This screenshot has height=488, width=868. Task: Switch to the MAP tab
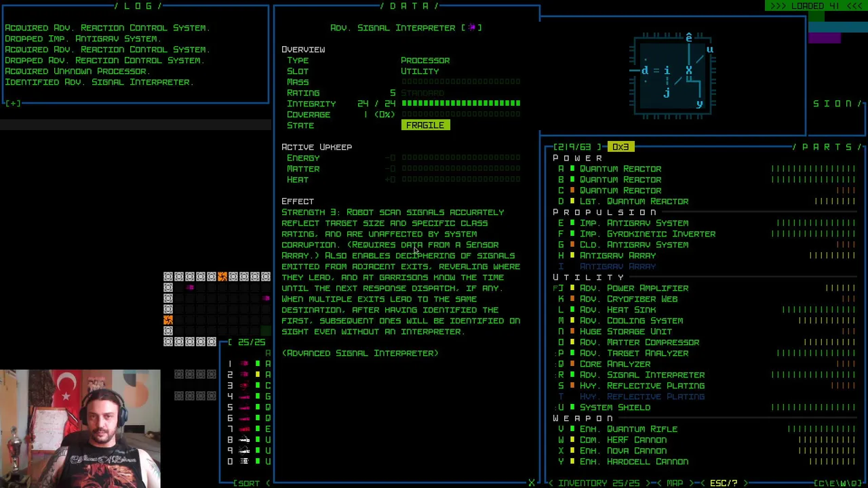(x=675, y=483)
